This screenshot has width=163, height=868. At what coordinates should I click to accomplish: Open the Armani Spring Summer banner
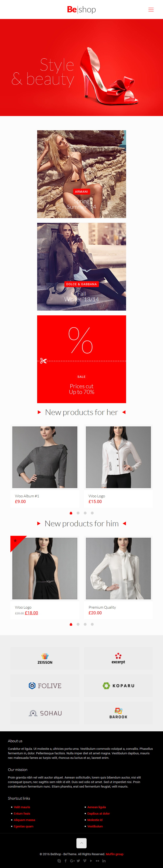[81, 174]
